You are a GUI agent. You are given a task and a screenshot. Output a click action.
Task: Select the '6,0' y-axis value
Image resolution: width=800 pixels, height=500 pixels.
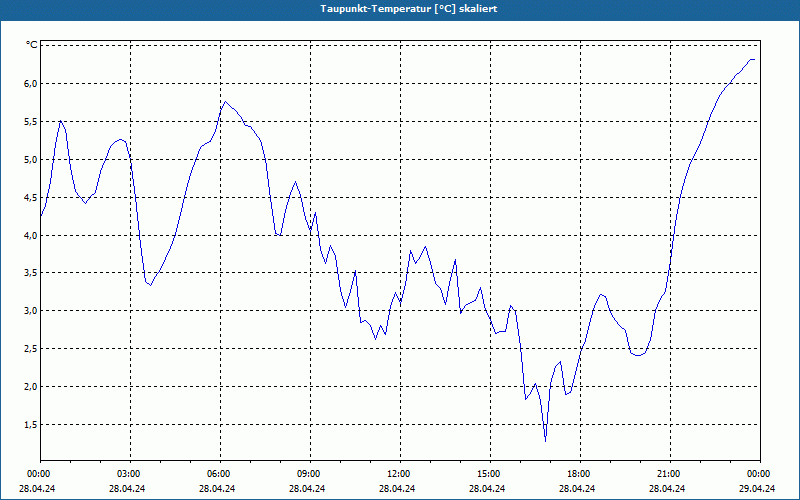31,84
